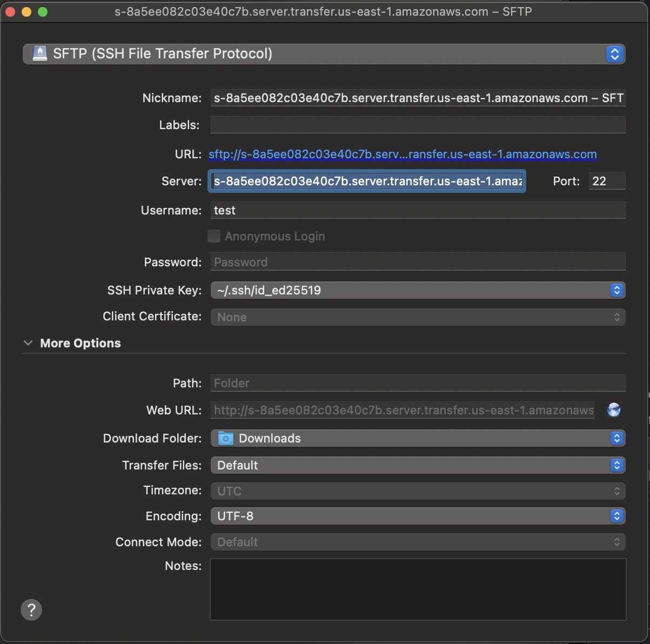Enable the Anonymous Login checkbox
Image resolution: width=650 pixels, height=644 pixels.
(x=214, y=236)
